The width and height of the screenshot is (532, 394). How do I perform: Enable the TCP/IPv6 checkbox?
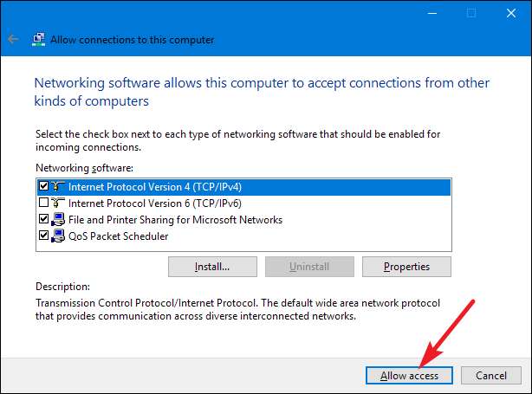click(44, 203)
